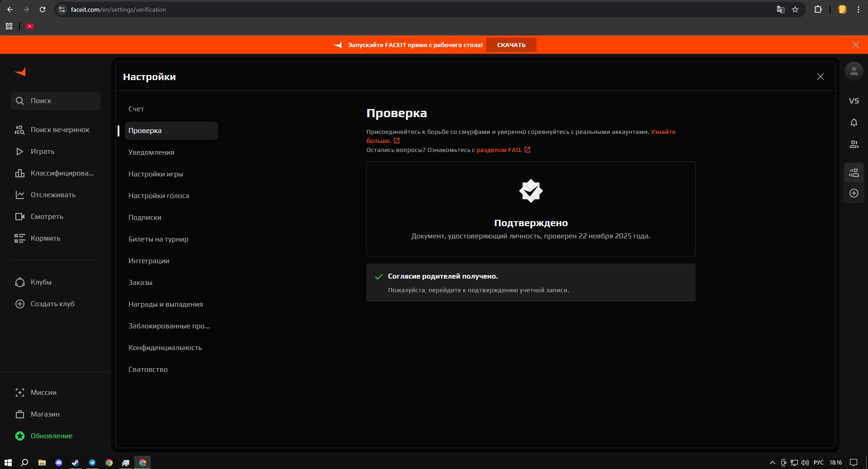The image size is (868, 469).
Task: Click the FACEIT logo in top left
Action: [20, 71]
